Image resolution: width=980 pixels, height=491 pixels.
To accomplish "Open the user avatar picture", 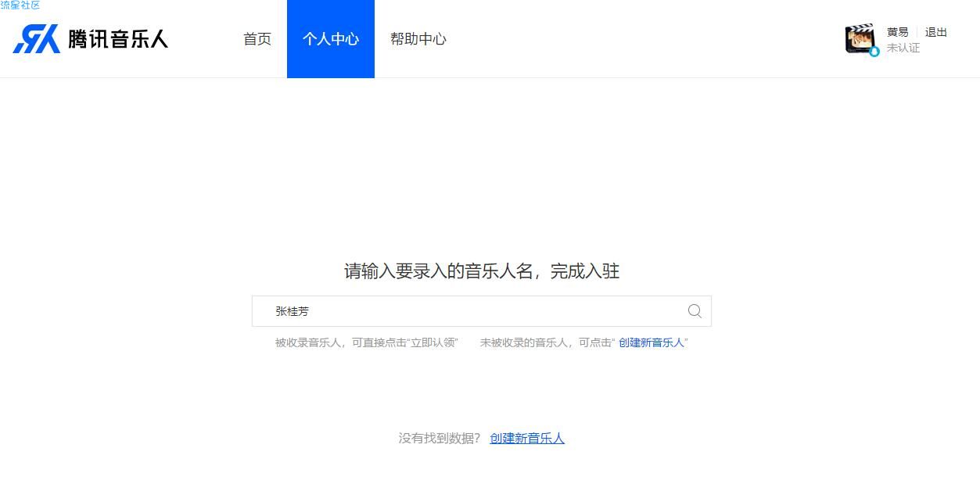I will [x=860, y=38].
